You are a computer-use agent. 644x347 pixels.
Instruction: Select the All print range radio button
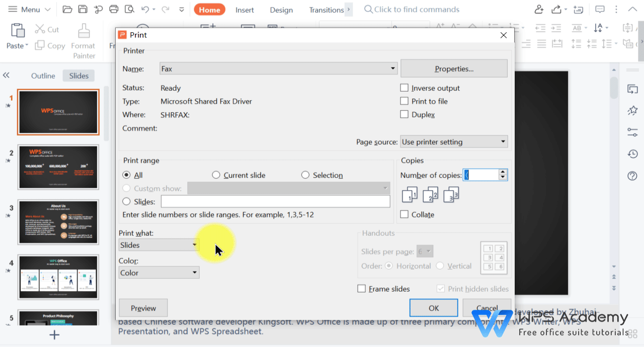[127, 175]
